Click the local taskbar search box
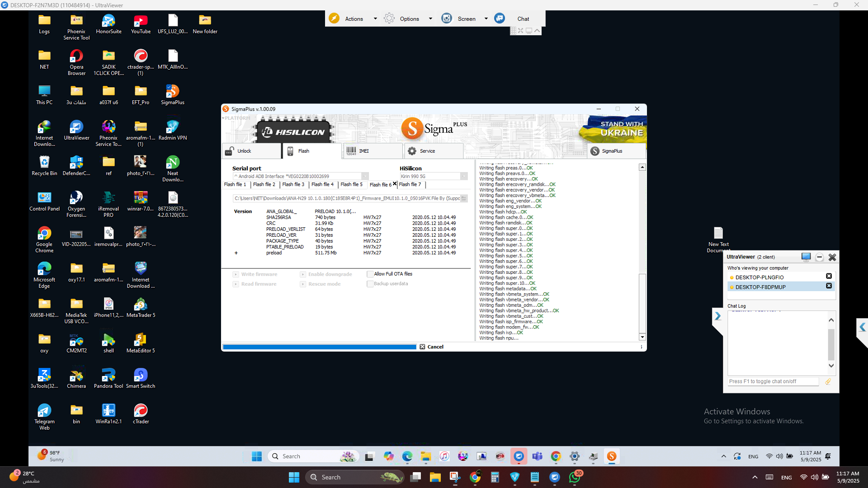The image size is (868, 488). click(355, 477)
